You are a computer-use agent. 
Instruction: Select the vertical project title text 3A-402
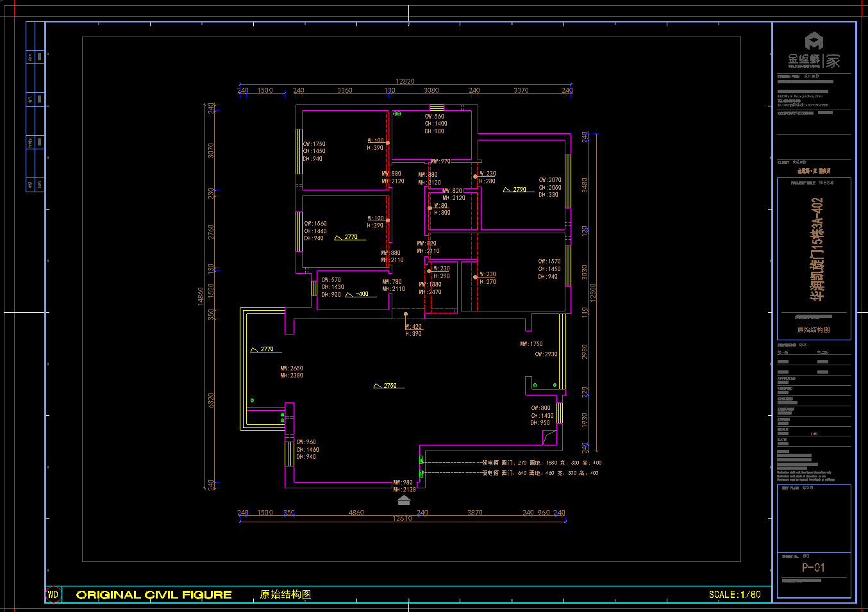tap(816, 249)
